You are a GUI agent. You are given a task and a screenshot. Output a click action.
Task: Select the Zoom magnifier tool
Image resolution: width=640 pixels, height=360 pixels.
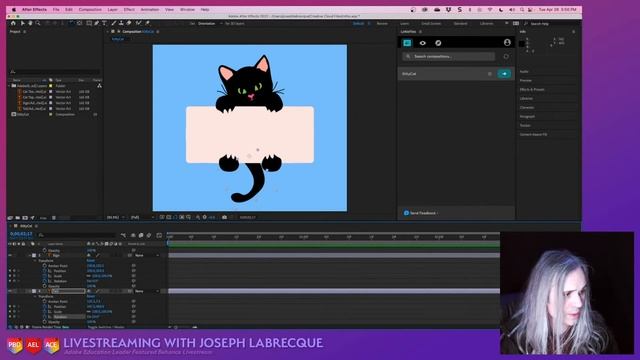click(38, 23)
